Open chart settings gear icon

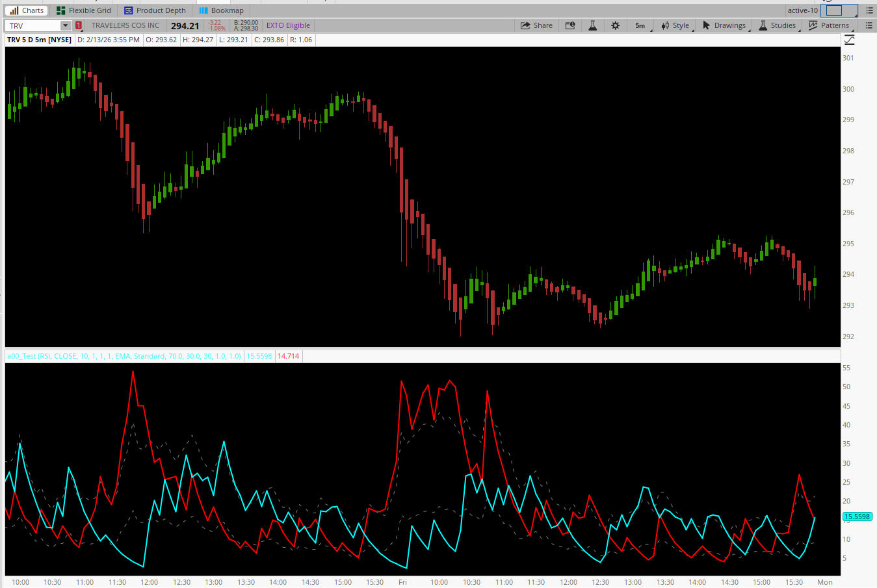[x=615, y=25]
